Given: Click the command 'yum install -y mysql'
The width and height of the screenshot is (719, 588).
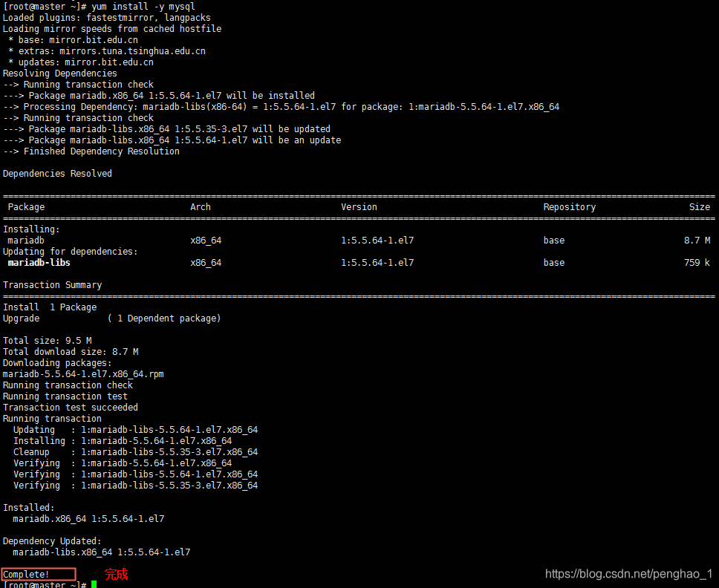Looking at the screenshot, I should [x=143, y=7].
